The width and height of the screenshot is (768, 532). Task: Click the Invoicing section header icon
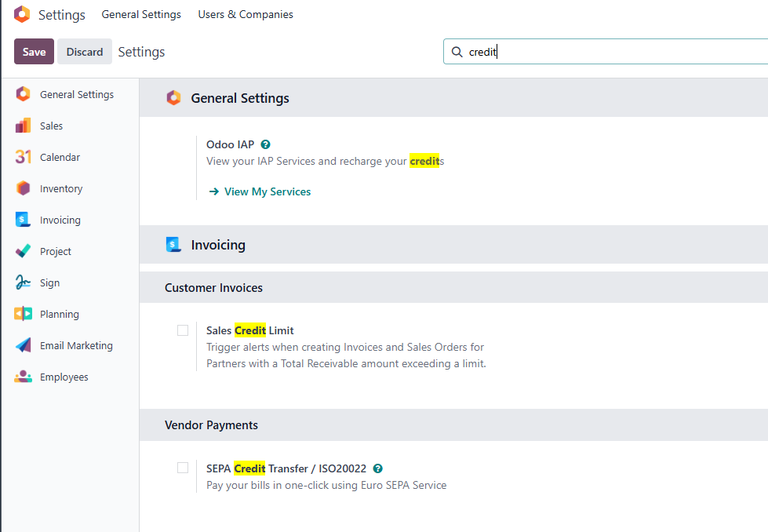pyautogui.click(x=173, y=245)
